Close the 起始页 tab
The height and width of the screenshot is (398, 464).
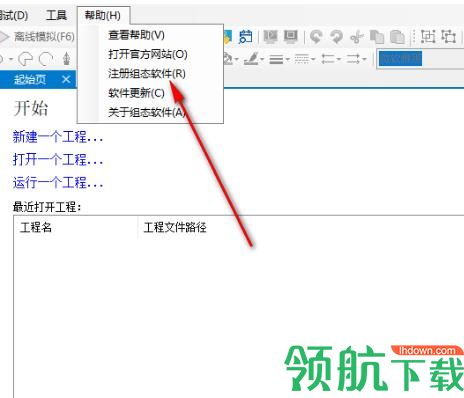coord(66,79)
